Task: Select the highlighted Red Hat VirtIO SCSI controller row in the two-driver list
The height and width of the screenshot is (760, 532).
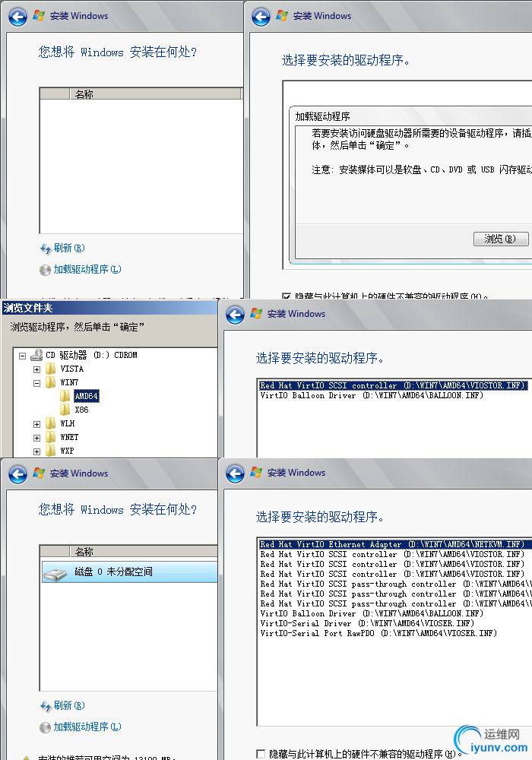Action: pyautogui.click(x=394, y=385)
